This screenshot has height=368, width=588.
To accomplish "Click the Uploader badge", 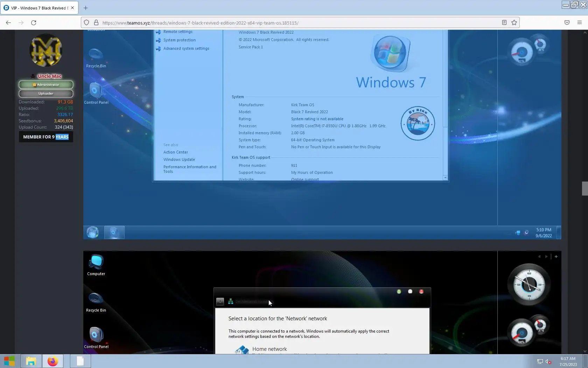I will (x=46, y=93).
